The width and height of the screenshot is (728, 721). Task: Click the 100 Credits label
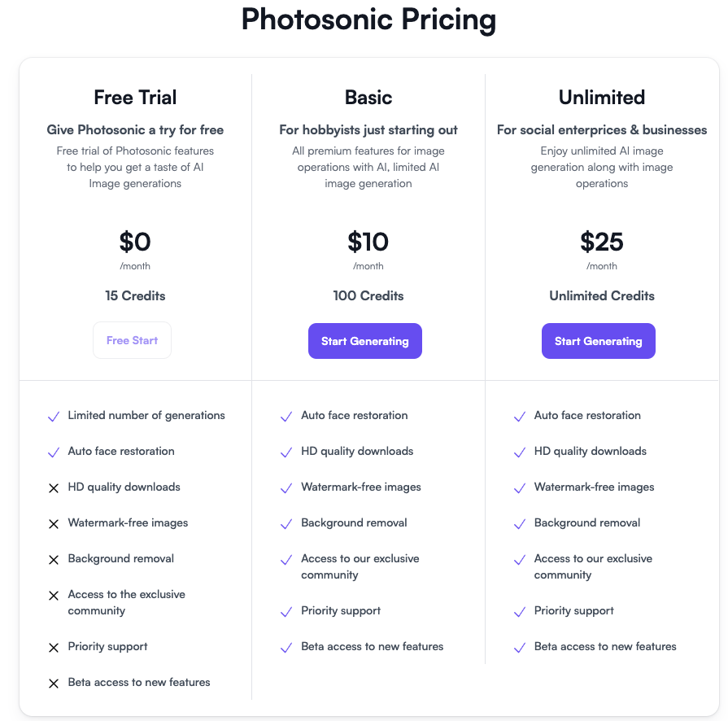[368, 295]
